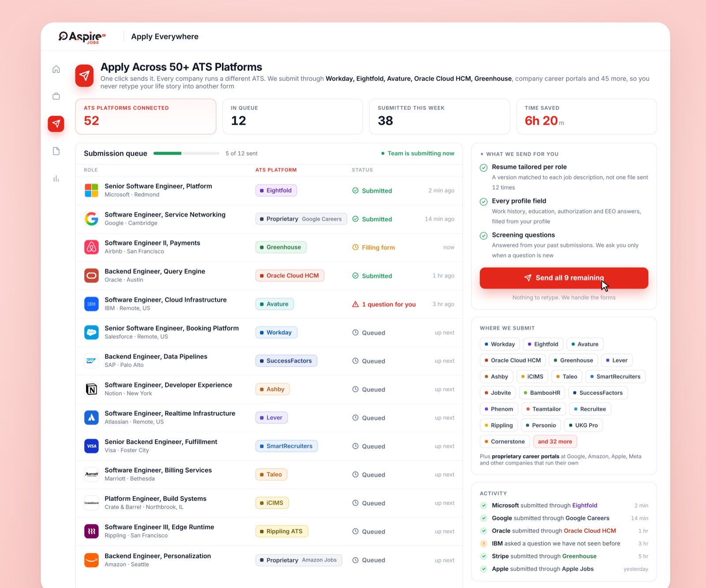Open the Home icon in sidebar

pyautogui.click(x=56, y=69)
